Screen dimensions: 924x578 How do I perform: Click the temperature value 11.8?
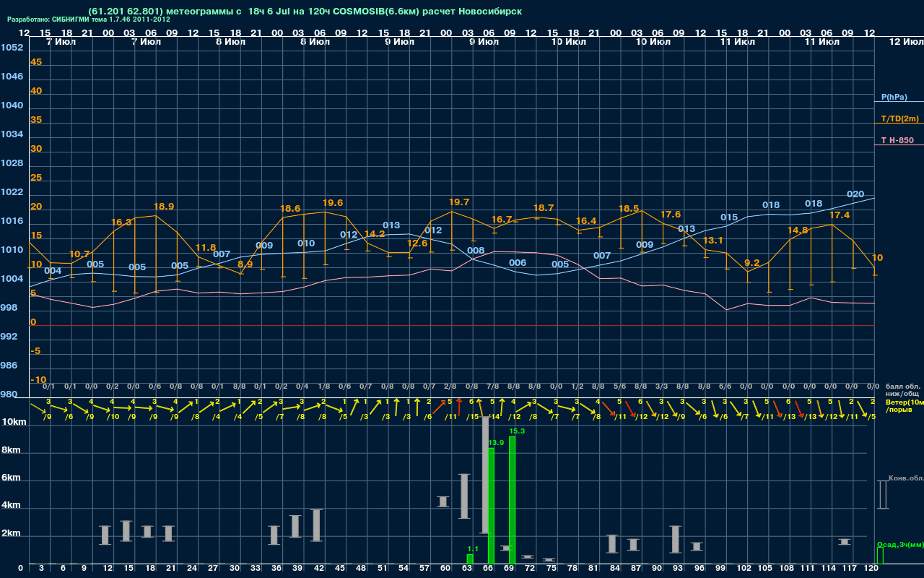point(206,248)
